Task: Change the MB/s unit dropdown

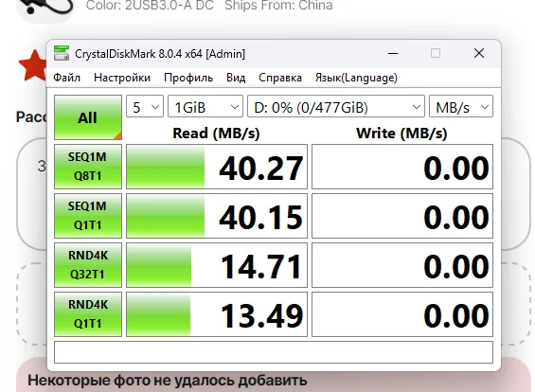Action: pos(461,107)
